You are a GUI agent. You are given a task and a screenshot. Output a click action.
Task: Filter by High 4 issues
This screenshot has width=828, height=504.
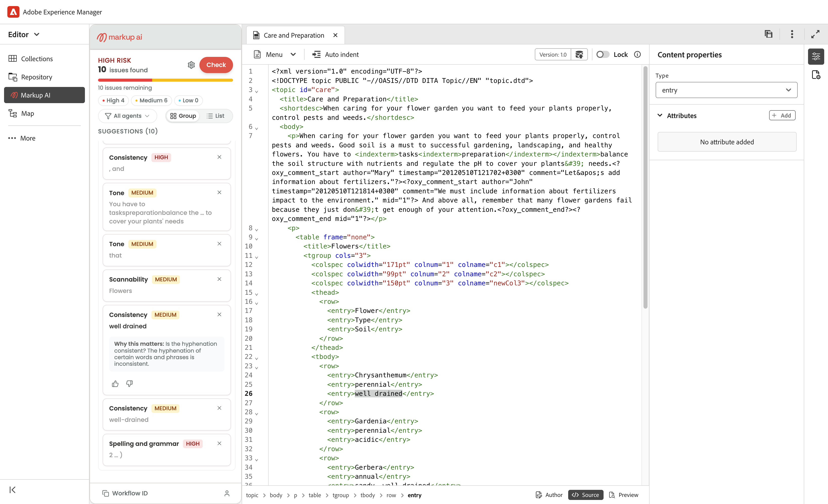click(x=113, y=100)
